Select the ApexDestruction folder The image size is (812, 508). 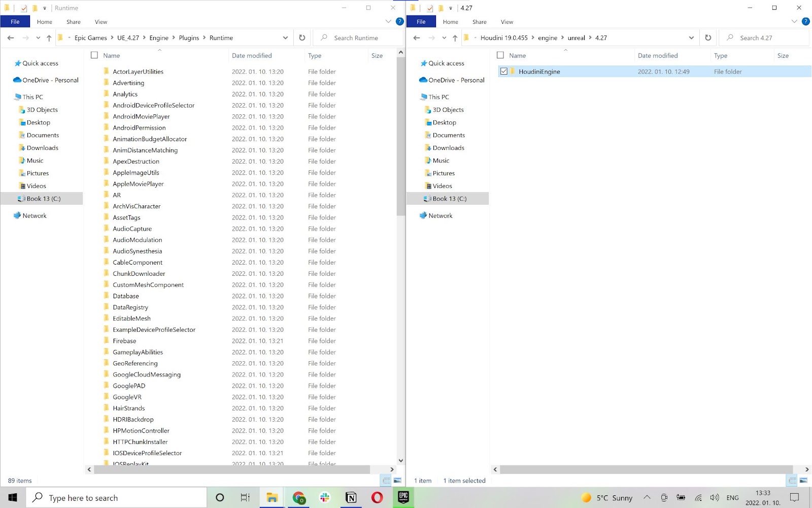(136, 162)
